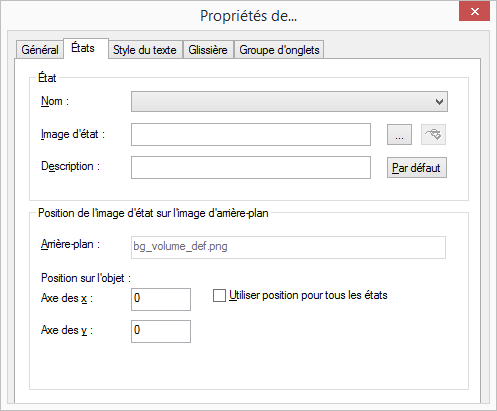Expand the Nom dropdown list
The height and width of the screenshot is (411, 497).
pos(289,102)
